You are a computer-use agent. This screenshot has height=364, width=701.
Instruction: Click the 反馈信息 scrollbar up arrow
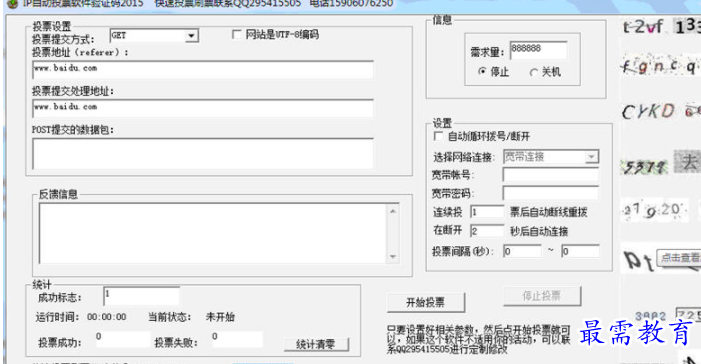[x=393, y=211]
